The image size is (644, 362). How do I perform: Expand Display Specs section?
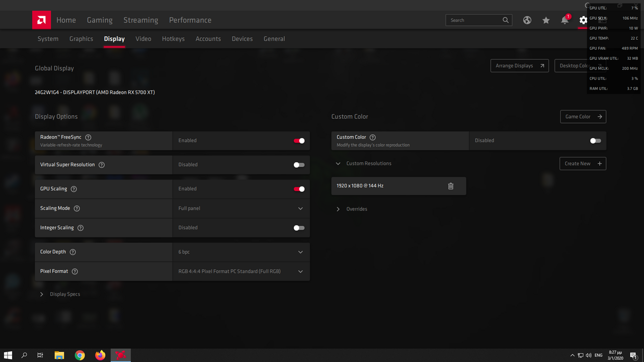[x=60, y=294]
